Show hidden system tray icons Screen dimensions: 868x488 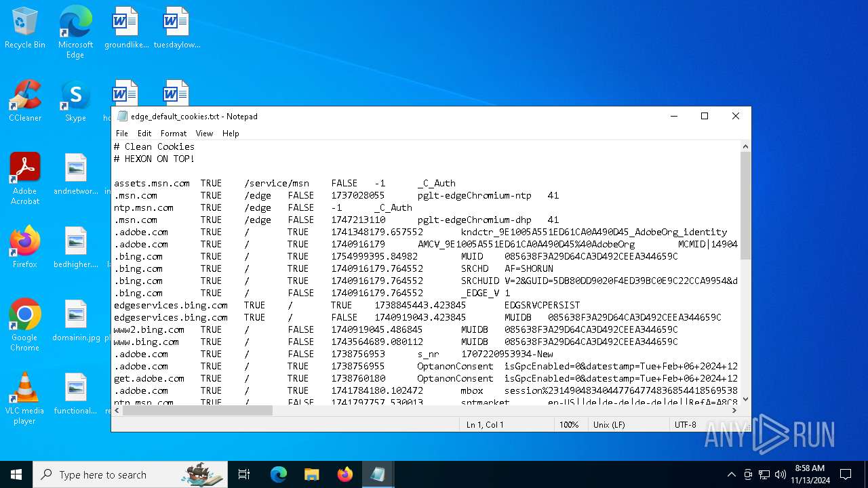[x=731, y=474]
